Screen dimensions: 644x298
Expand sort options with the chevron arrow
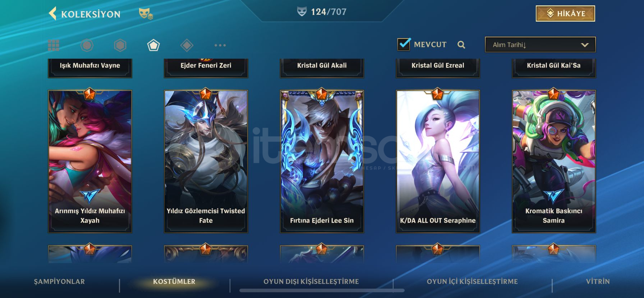(585, 45)
